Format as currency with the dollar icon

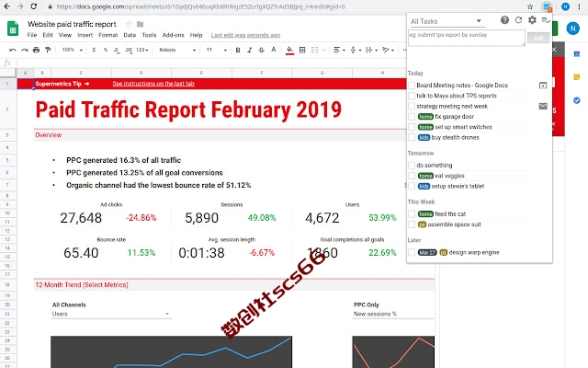[x=94, y=50]
